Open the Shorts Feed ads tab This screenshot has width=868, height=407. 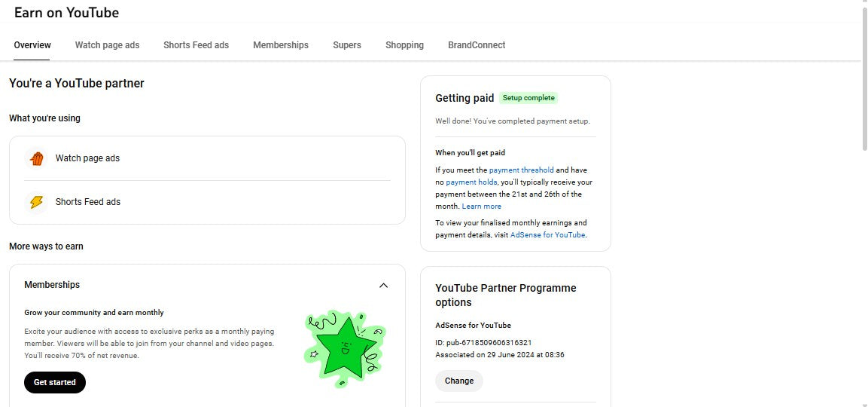click(x=196, y=45)
